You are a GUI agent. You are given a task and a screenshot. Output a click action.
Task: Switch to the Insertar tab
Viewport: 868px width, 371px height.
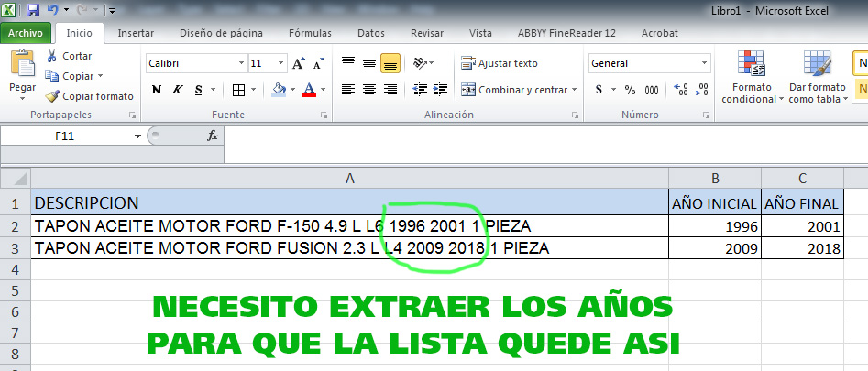point(136,33)
